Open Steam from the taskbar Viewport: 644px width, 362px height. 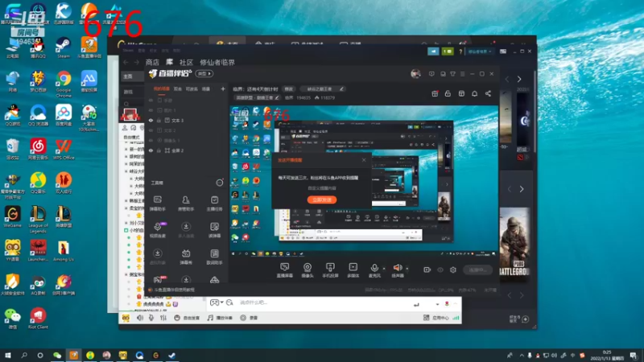[x=171, y=356]
